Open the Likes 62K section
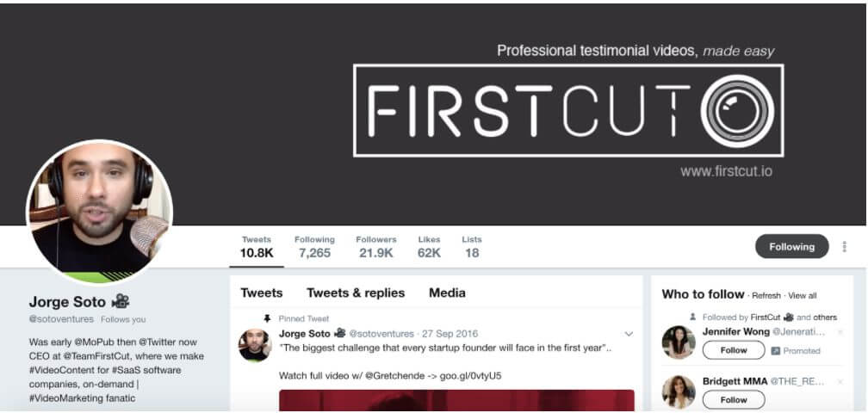Viewport: 868px width, 413px height. pos(429,247)
